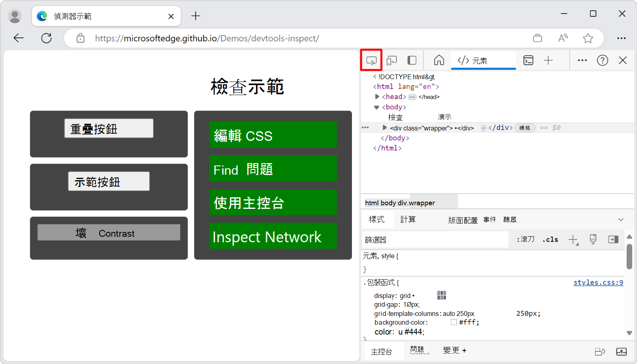Screen dimensions: 637x364
Task: Click the home activity bar icon
Action: (438, 60)
